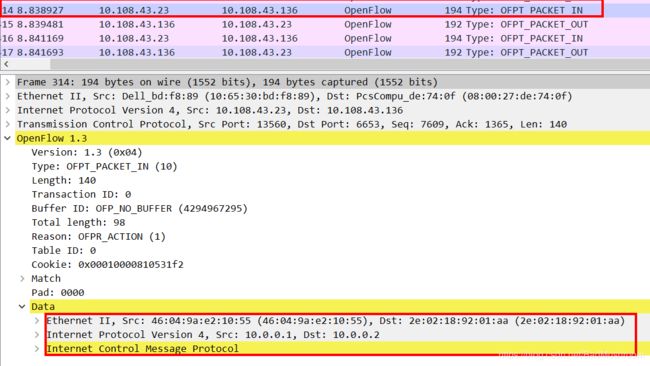Select the Transaction ID: 0 field
650x366 pixels.
coord(81,194)
